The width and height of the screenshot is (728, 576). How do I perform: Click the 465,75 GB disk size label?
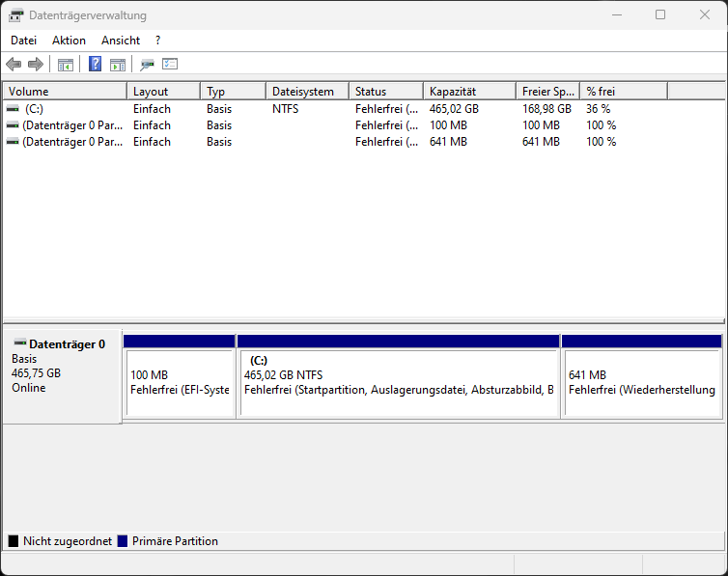tap(37, 373)
